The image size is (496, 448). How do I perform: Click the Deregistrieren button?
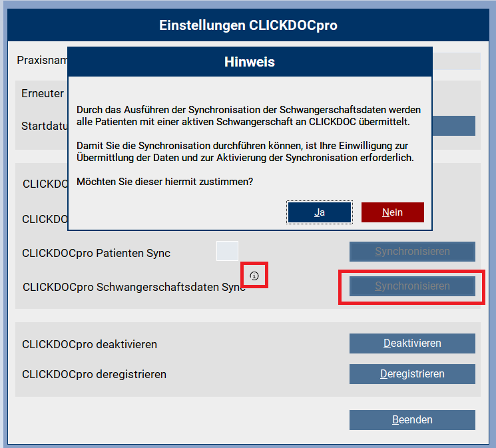[x=412, y=373]
